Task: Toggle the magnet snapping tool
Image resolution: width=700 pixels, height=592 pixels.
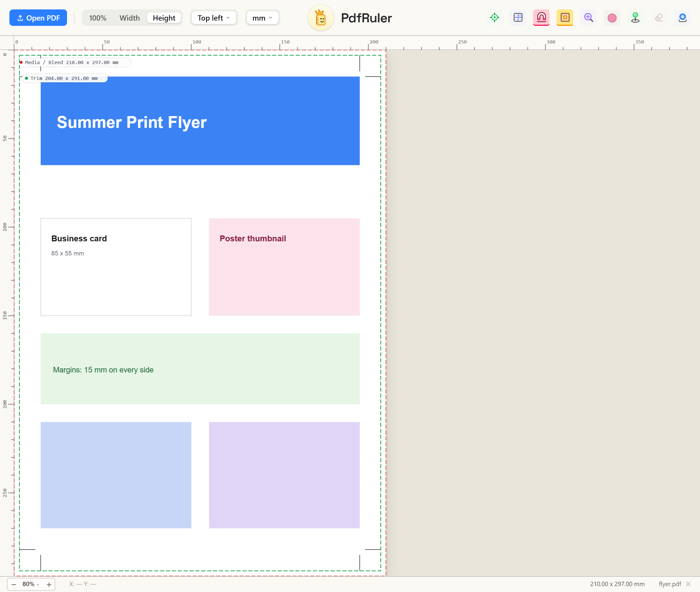Action: pos(541,17)
